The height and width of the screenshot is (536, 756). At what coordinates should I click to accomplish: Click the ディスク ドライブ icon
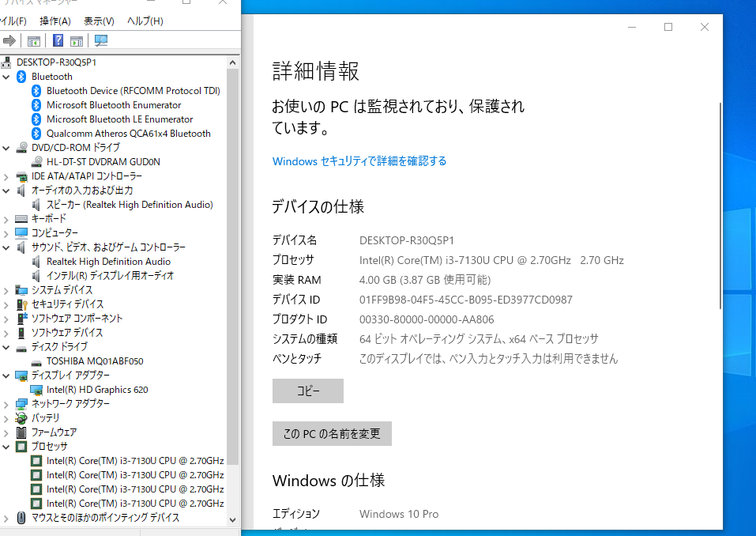click(21, 348)
